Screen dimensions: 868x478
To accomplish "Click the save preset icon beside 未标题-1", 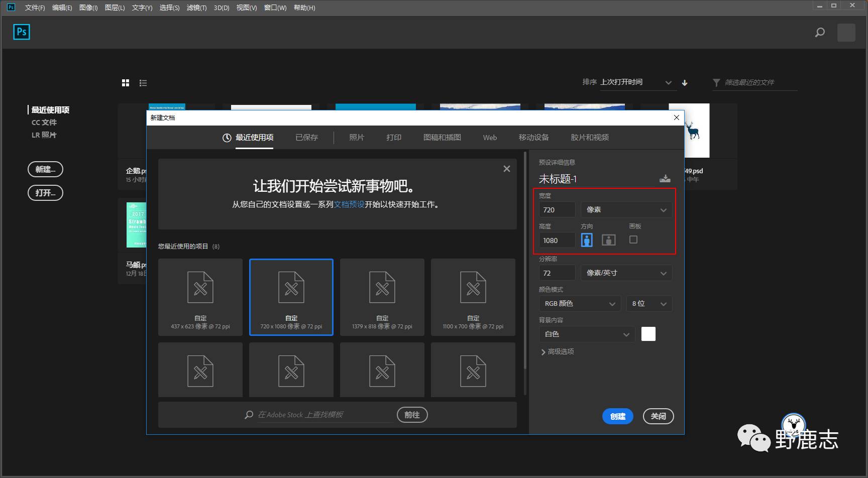I will pyautogui.click(x=665, y=179).
